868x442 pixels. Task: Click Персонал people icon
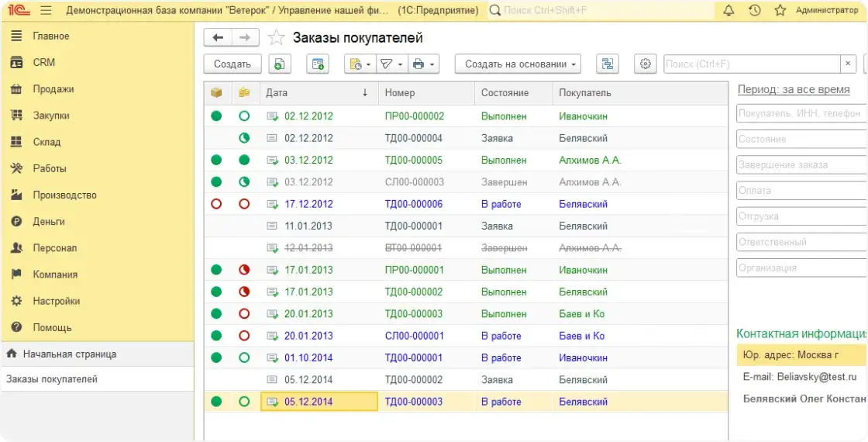pos(16,248)
